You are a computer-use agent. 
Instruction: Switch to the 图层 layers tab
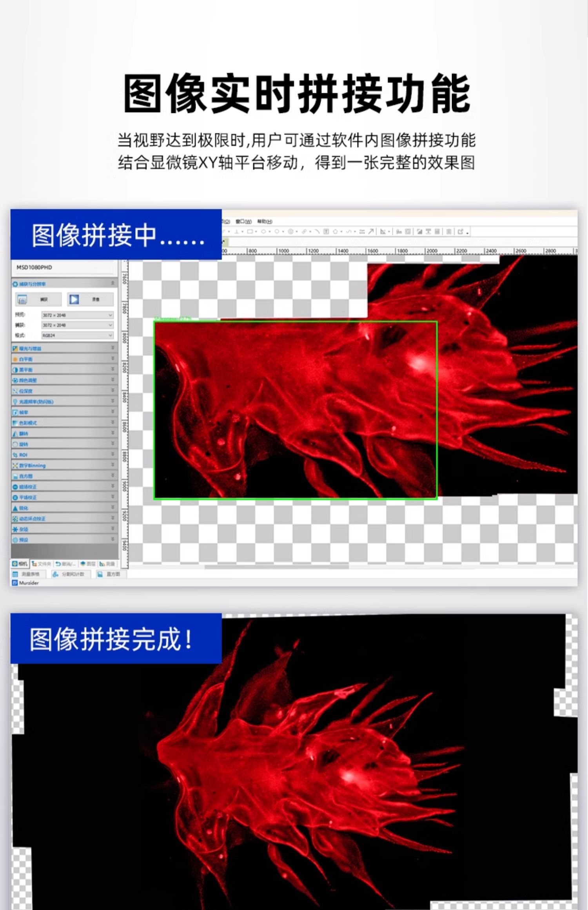[88, 564]
